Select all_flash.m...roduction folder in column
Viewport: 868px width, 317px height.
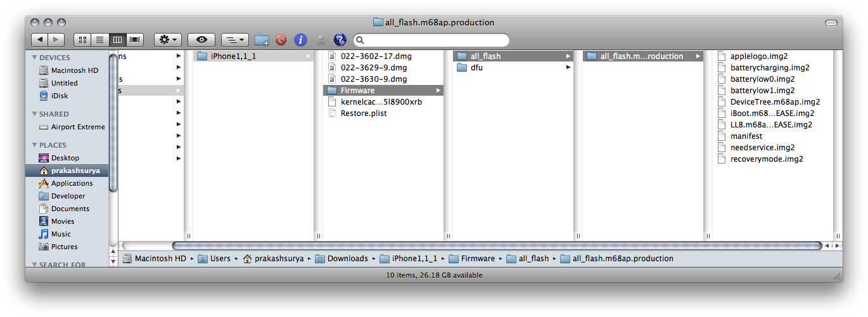[643, 56]
